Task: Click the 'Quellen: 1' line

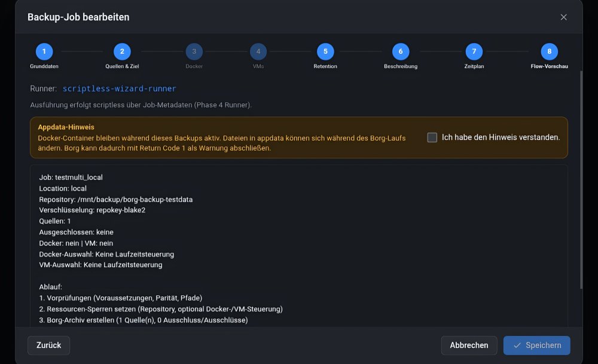Action: tap(54, 222)
